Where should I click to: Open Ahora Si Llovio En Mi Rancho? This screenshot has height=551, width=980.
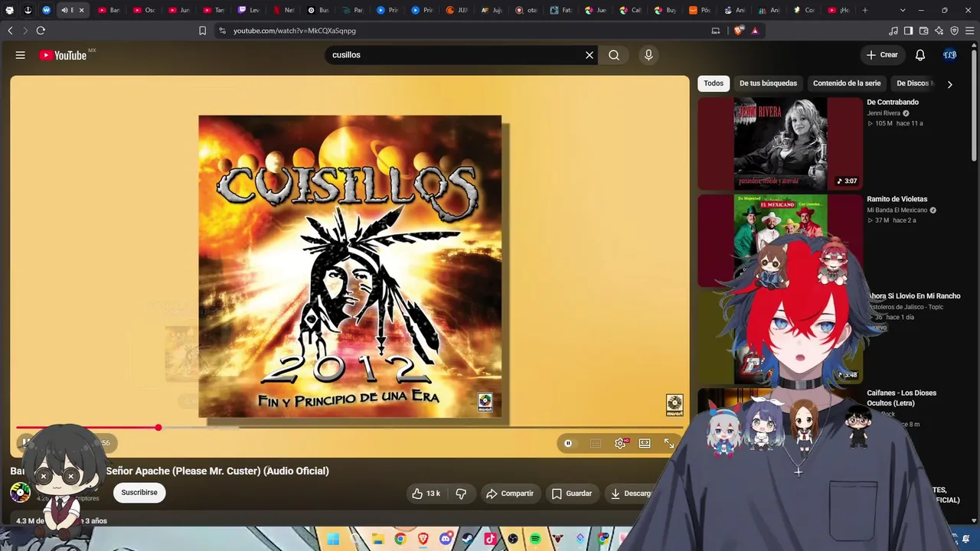914,296
